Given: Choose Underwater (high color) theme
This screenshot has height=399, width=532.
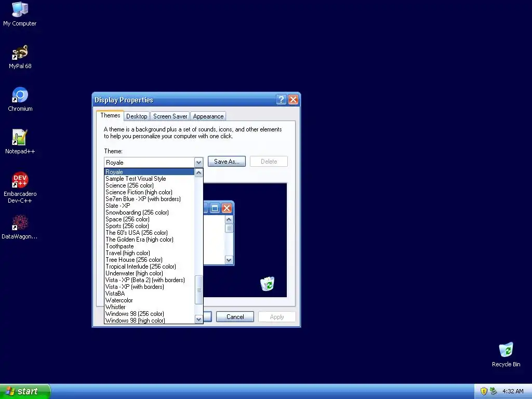Looking at the screenshot, I should [x=149, y=273].
